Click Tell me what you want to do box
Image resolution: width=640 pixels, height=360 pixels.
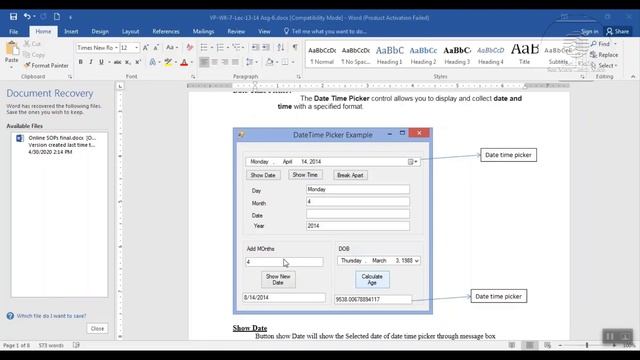tap(325, 31)
